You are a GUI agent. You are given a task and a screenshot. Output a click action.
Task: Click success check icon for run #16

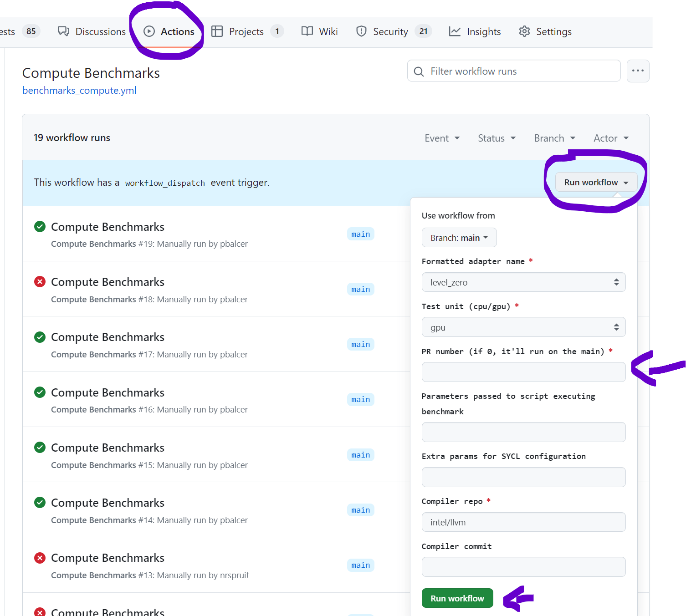40,392
